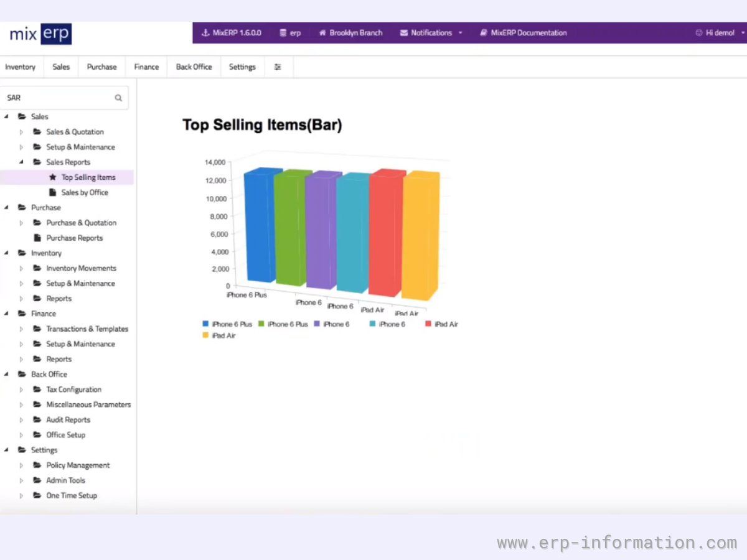Expand the Tax Configuration node arrow
The width and height of the screenshot is (747, 560).
point(21,390)
